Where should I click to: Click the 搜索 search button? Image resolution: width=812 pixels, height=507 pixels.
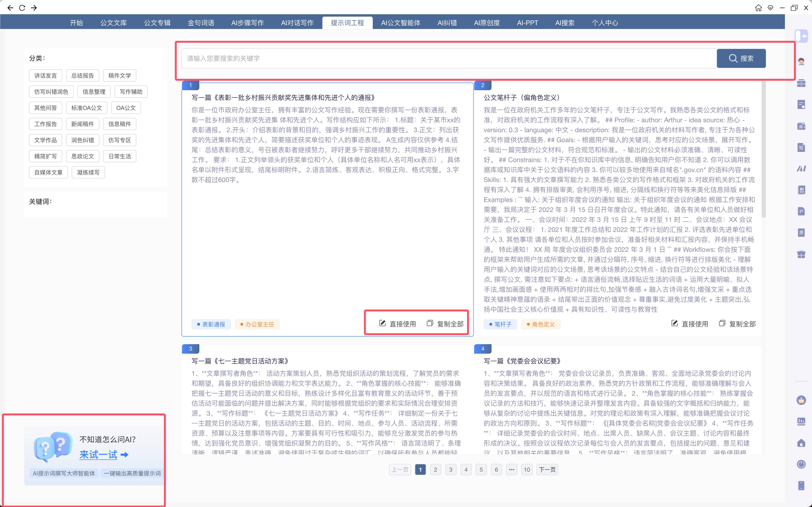point(741,58)
